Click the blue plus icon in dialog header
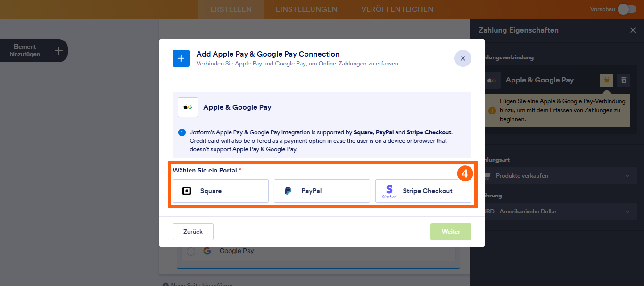 point(181,58)
